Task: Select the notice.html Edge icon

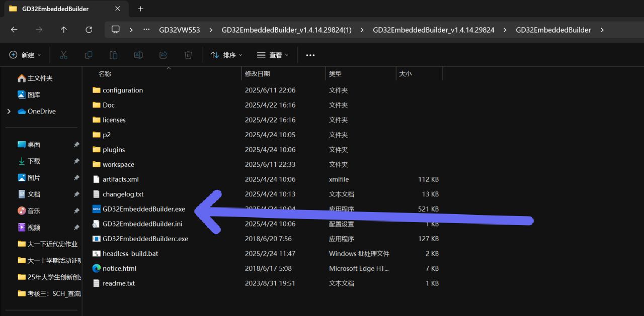Action: 97,268
